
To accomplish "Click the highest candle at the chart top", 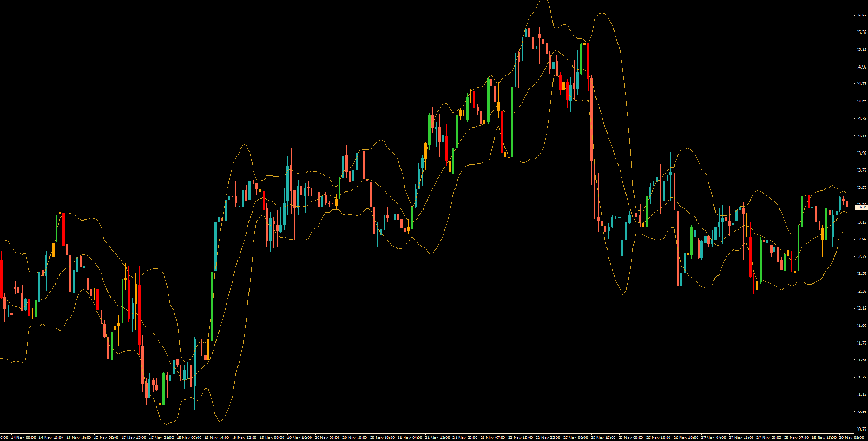I will (528, 35).
